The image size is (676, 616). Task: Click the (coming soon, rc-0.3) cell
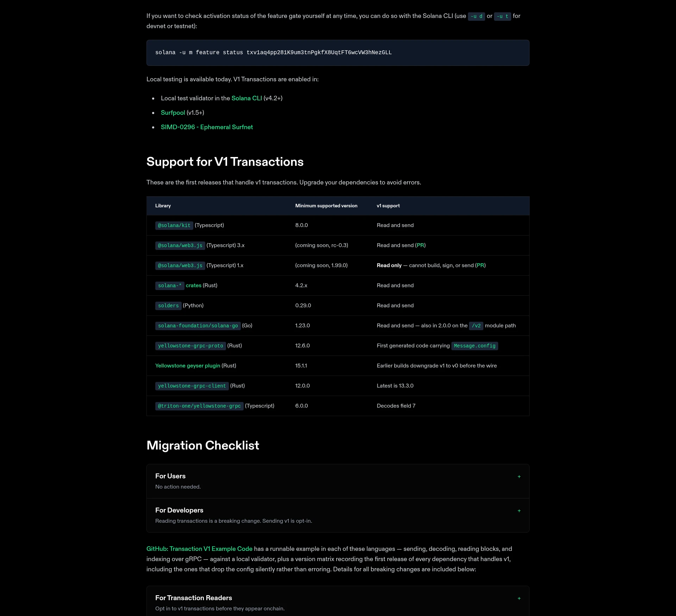point(321,245)
